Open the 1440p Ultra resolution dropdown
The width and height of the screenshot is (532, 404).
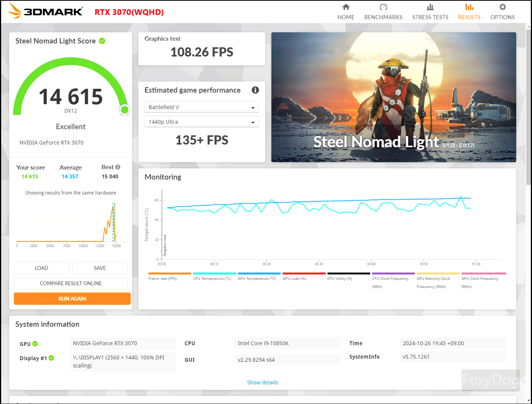pos(202,121)
